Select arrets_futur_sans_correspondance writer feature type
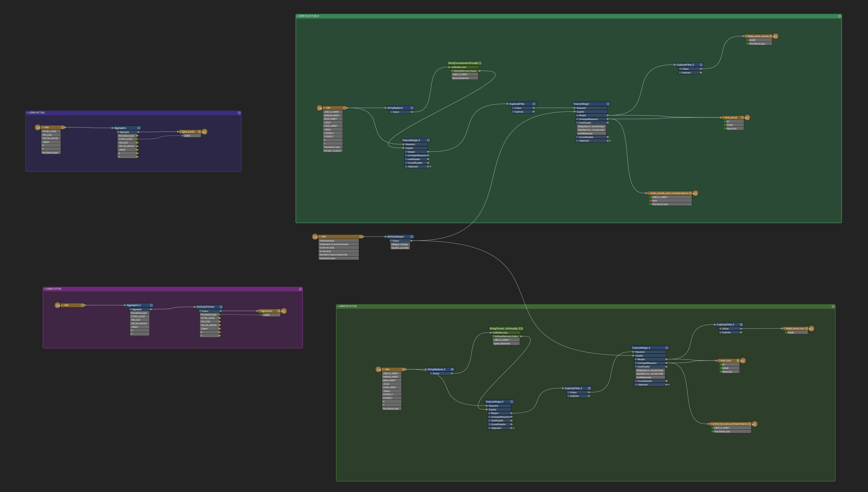 click(x=730, y=424)
